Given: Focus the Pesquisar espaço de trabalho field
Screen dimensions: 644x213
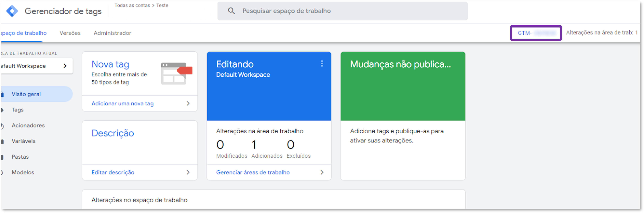Looking at the screenshot, I should 342,11.
